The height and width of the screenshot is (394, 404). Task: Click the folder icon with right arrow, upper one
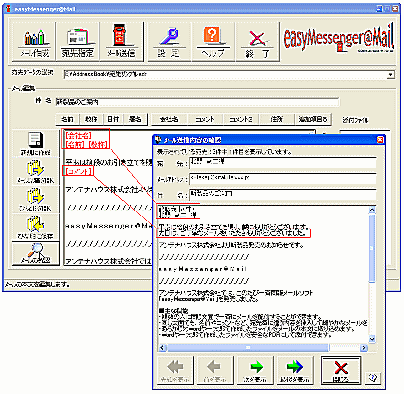point(35,171)
